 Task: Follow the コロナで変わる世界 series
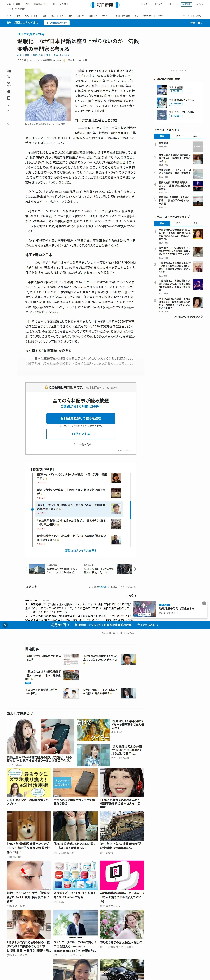pyautogui.click(x=176, y=116)
